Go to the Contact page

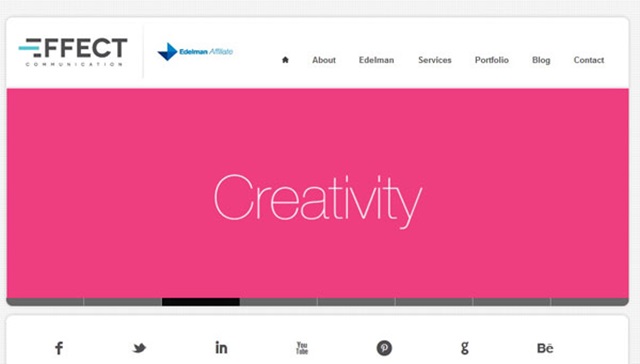pos(589,60)
